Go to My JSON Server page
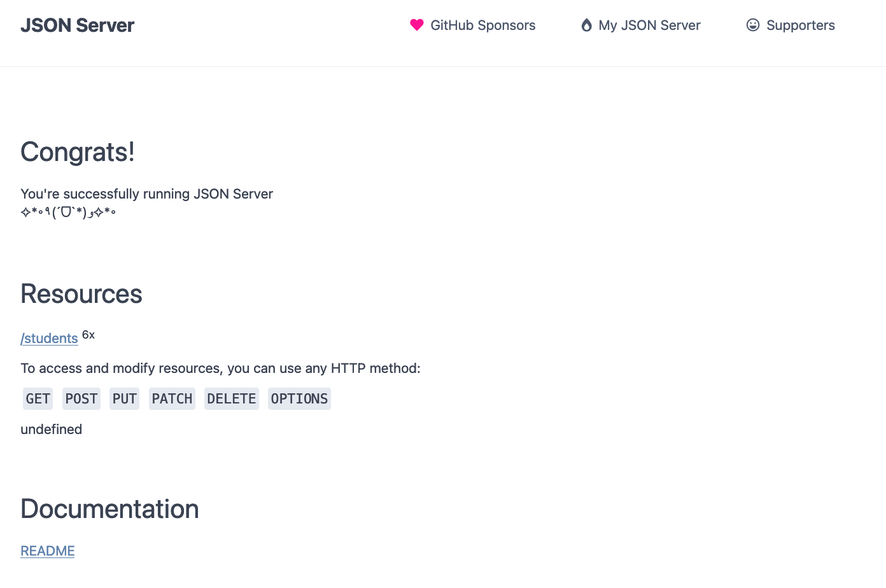 pyautogui.click(x=641, y=25)
